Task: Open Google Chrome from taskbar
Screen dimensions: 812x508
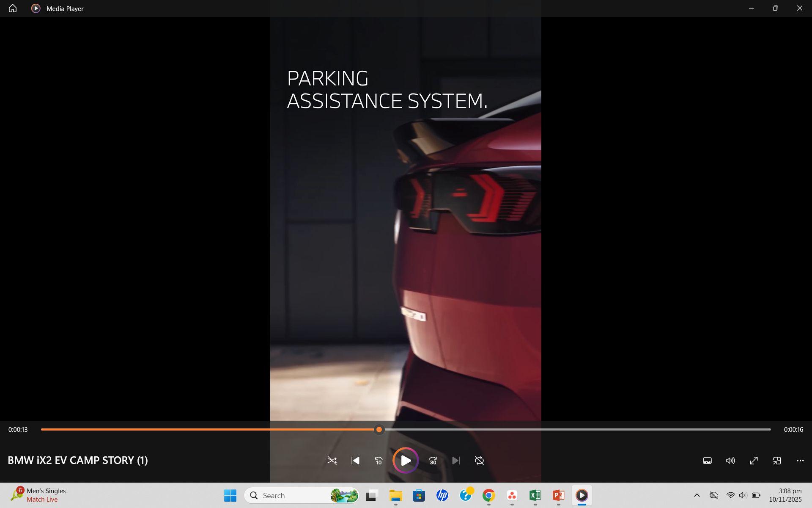Action: pyautogui.click(x=488, y=495)
